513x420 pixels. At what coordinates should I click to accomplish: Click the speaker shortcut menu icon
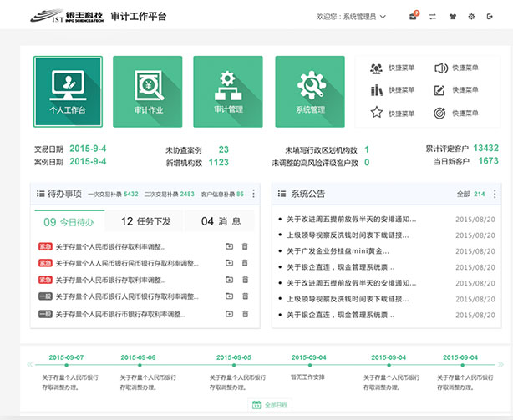tap(440, 68)
